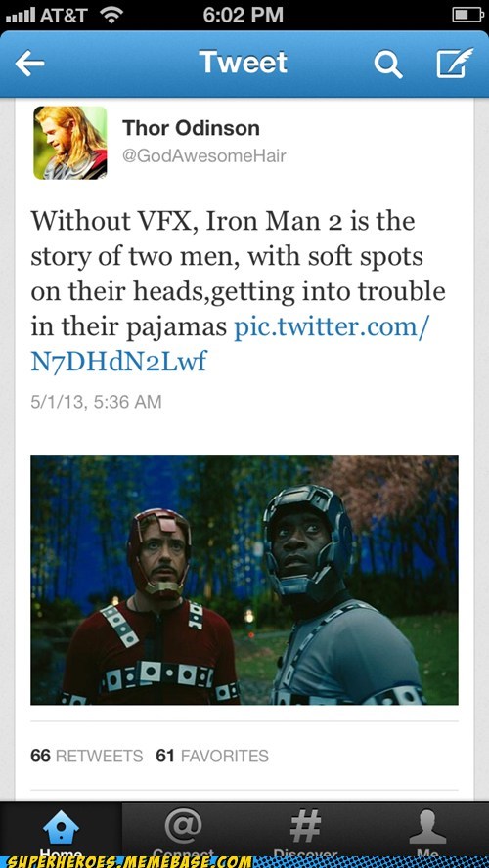Open the Thor Odinson display name
This screenshot has width=489, height=868.
click(x=191, y=128)
